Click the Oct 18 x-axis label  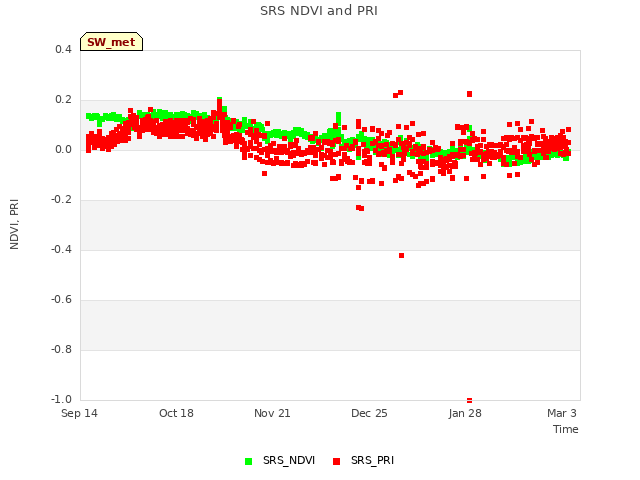(x=176, y=413)
